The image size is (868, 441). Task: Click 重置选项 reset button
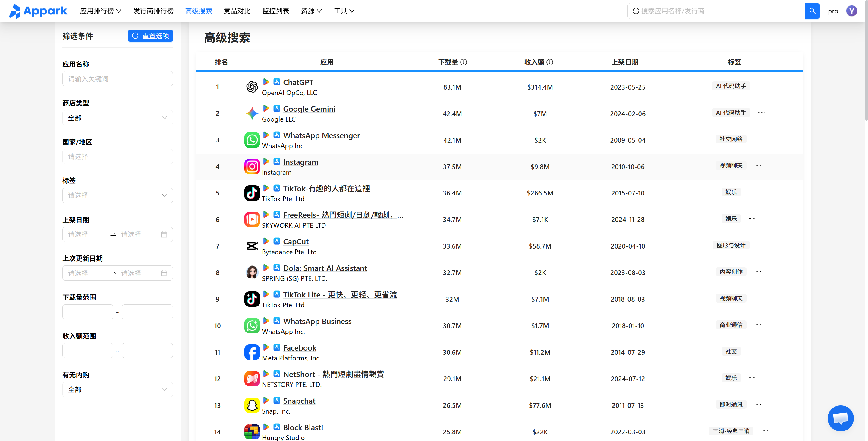coord(150,36)
